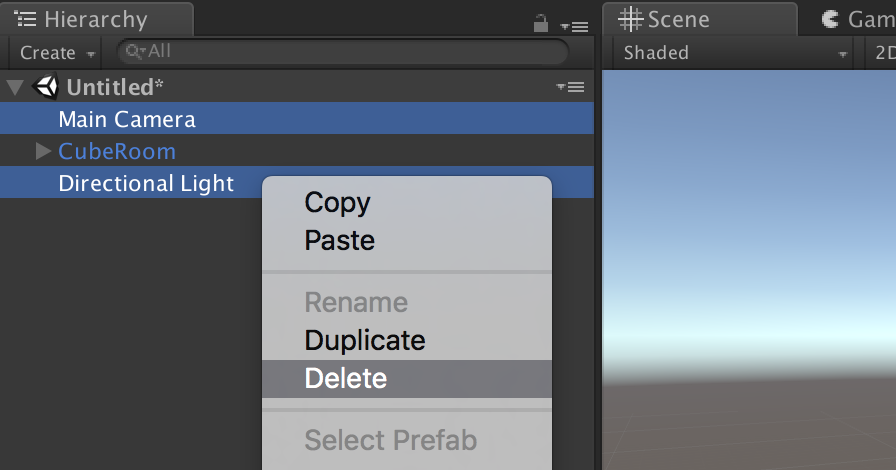896x470 pixels.
Task: Click the search magnifier icon
Action: tap(135, 51)
